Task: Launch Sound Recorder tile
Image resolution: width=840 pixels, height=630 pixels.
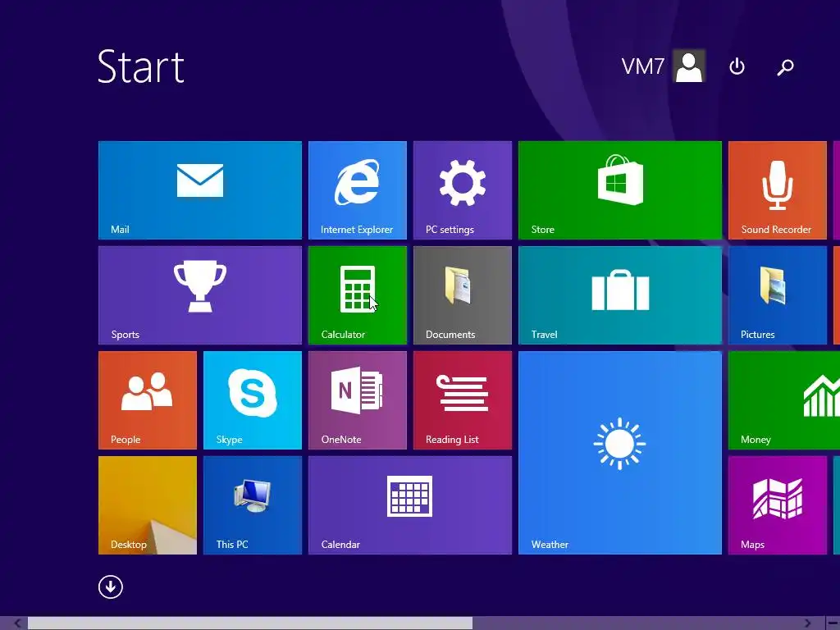Action: pyautogui.click(x=778, y=190)
